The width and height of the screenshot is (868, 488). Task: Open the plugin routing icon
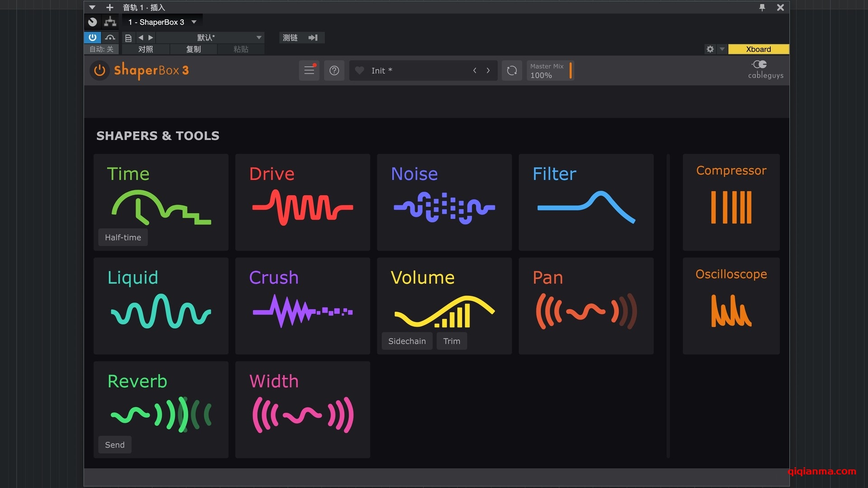110,22
